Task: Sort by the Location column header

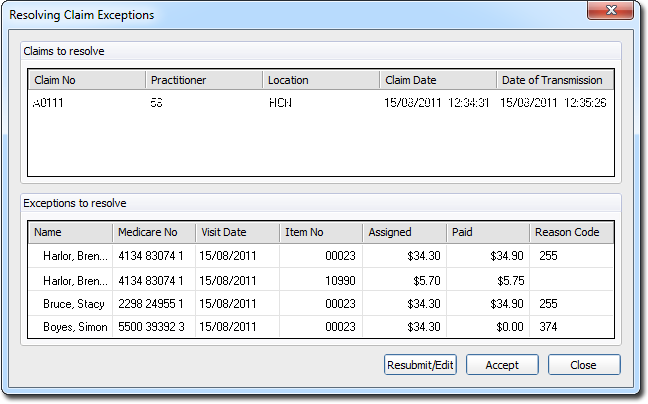Action: (x=320, y=80)
